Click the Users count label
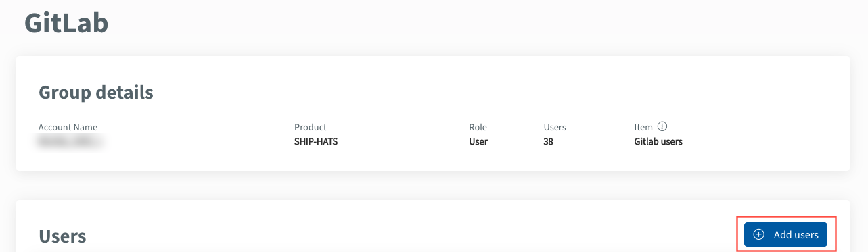868x252 pixels. click(x=555, y=127)
